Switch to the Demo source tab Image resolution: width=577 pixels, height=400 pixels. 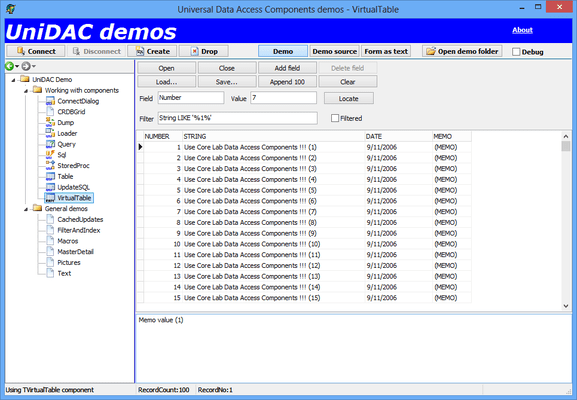coord(334,52)
